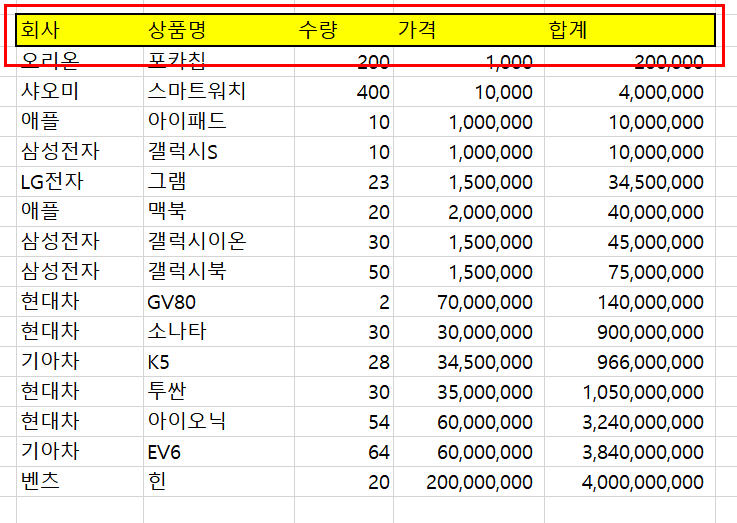
Task: Click 현대차 in the GV80 row
Action: click(80, 302)
